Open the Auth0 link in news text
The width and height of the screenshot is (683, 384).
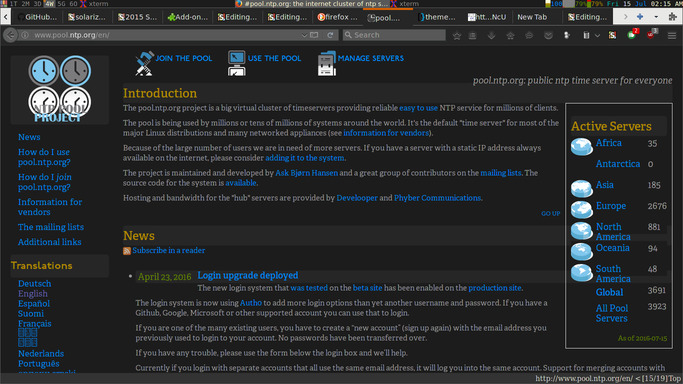(x=250, y=303)
